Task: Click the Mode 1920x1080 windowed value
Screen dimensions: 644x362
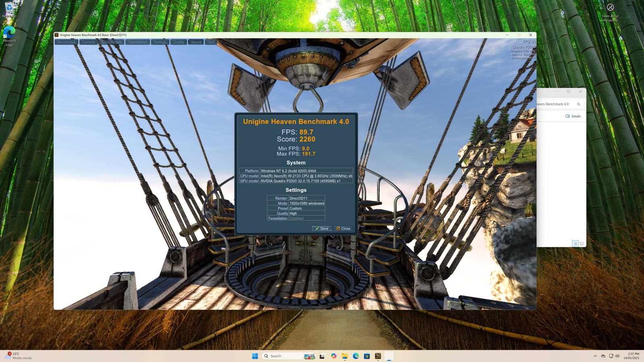Action: pos(307,204)
